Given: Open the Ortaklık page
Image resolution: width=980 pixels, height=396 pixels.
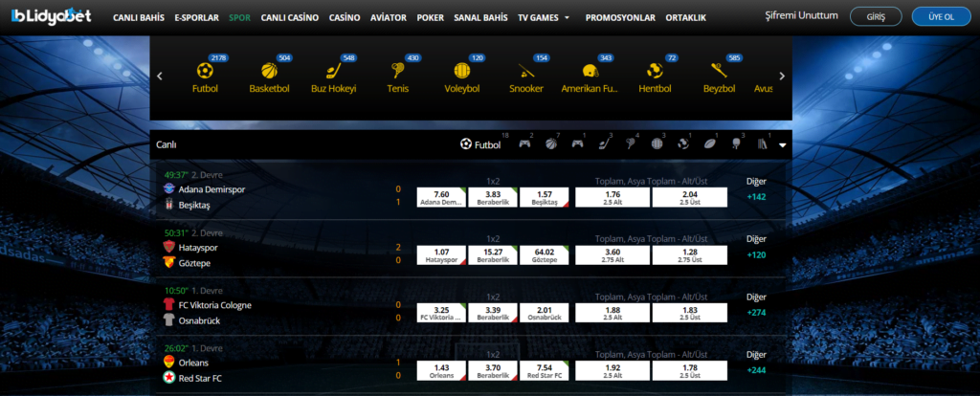Looking at the screenshot, I should tap(685, 17).
